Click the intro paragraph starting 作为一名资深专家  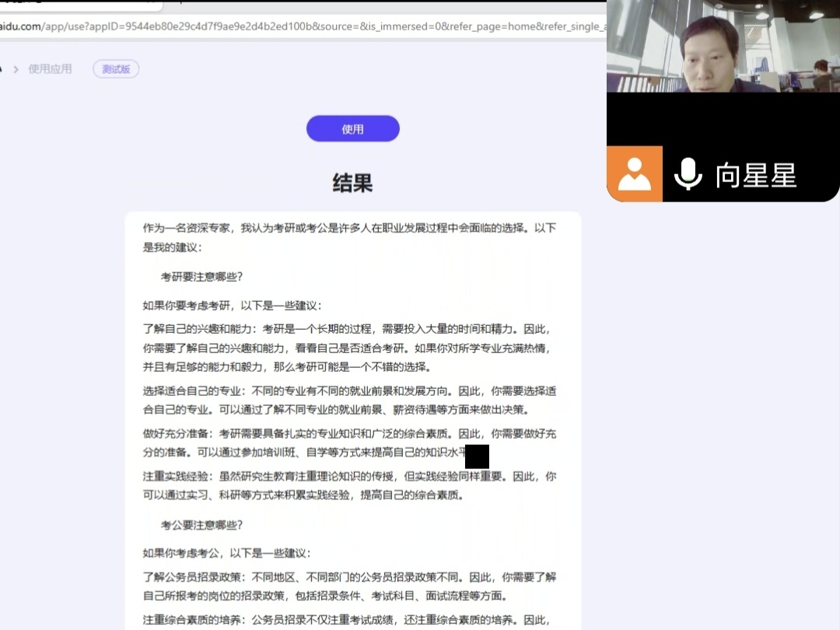[x=349, y=237]
